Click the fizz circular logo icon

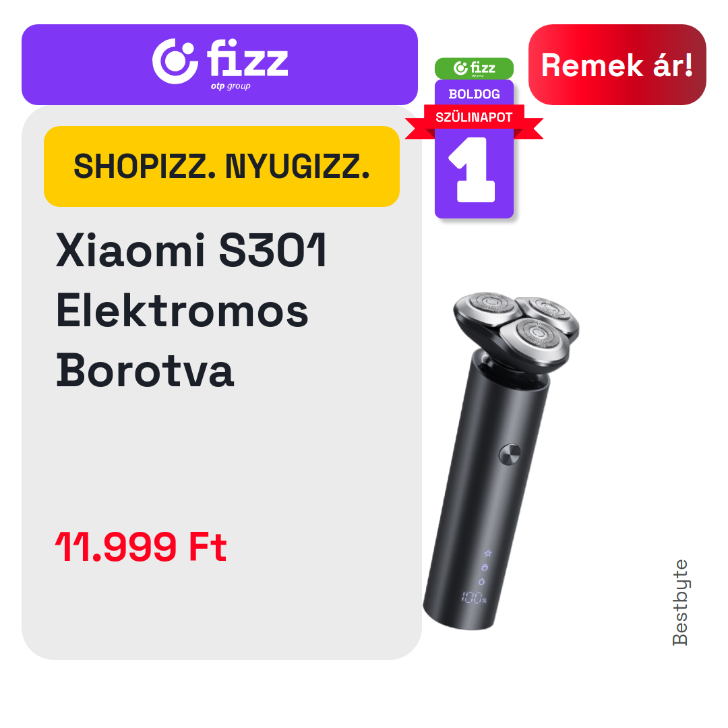(x=175, y=61)
